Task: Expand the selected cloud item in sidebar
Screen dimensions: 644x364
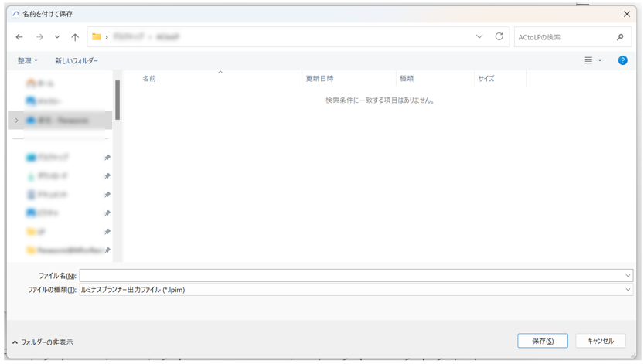Action: (17, 121)
